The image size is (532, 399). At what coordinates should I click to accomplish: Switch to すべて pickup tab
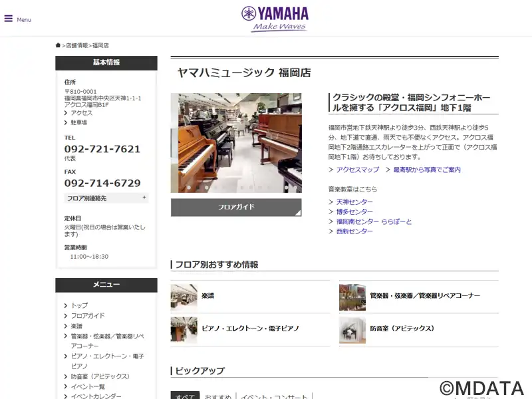185,396
